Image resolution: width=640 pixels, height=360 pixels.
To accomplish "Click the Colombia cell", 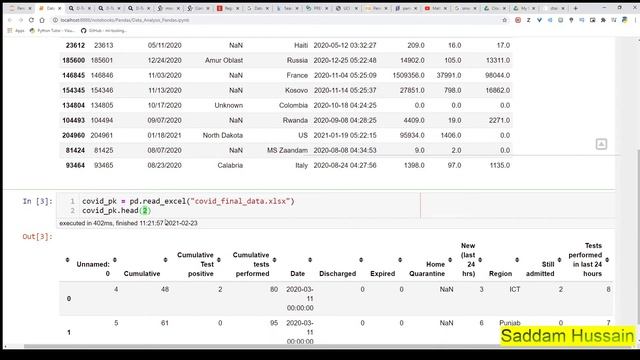I will click(x=293, y=105).
